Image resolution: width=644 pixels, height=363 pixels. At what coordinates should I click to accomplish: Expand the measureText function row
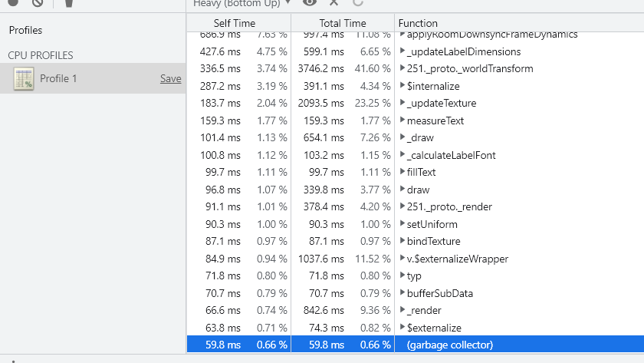coord(402,120)
